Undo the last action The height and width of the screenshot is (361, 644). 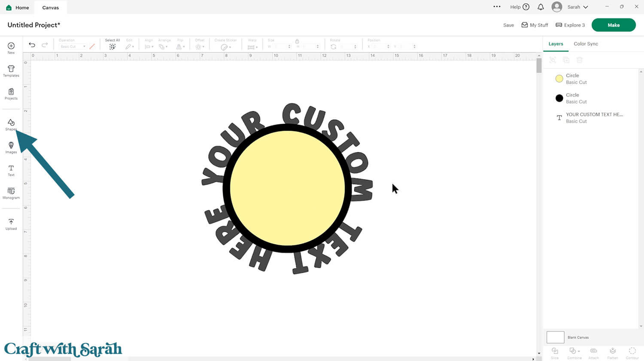point(32,45)
